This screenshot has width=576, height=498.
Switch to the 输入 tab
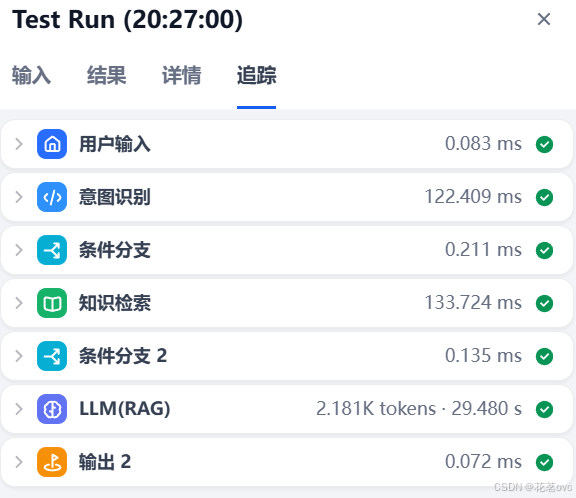click(31, 75)
